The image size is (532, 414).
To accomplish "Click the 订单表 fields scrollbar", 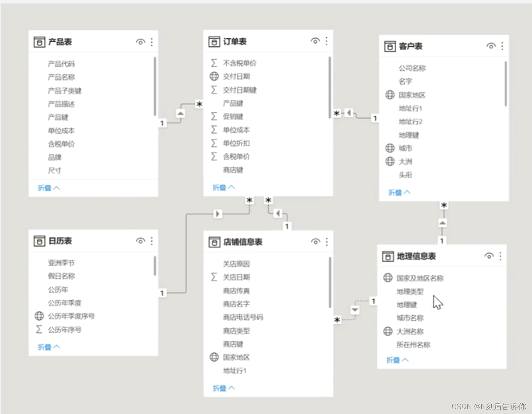I will (x=330, y=88).
